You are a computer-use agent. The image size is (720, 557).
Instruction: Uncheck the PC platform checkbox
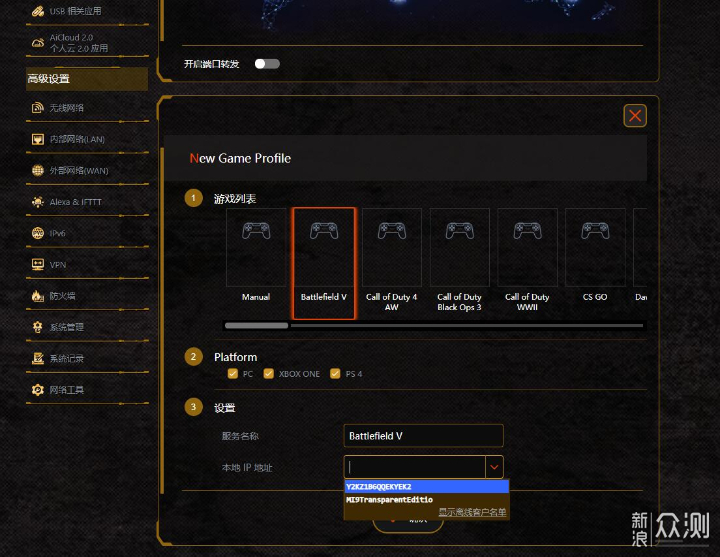(x=233, y=374)
